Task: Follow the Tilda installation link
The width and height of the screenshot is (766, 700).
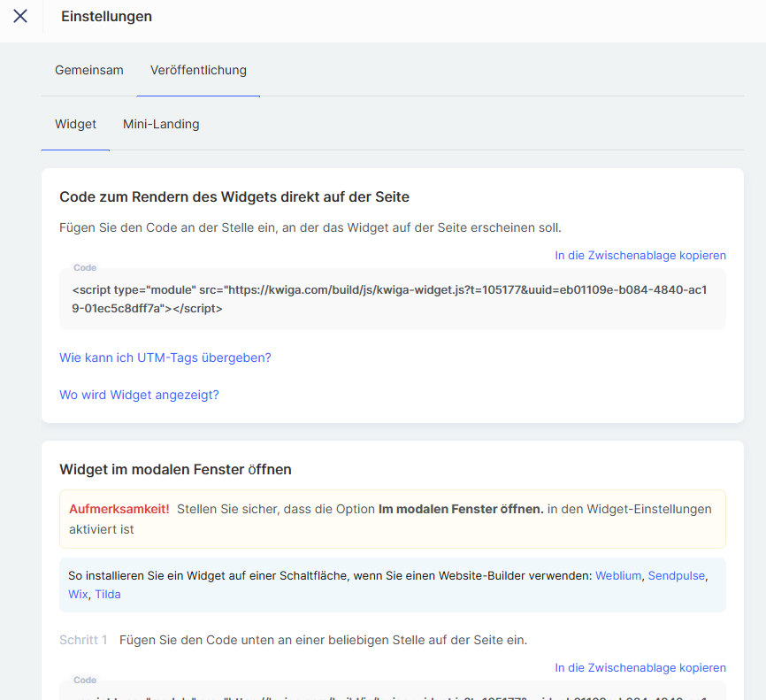Action: pyautogui.click(x=108, y=594)
